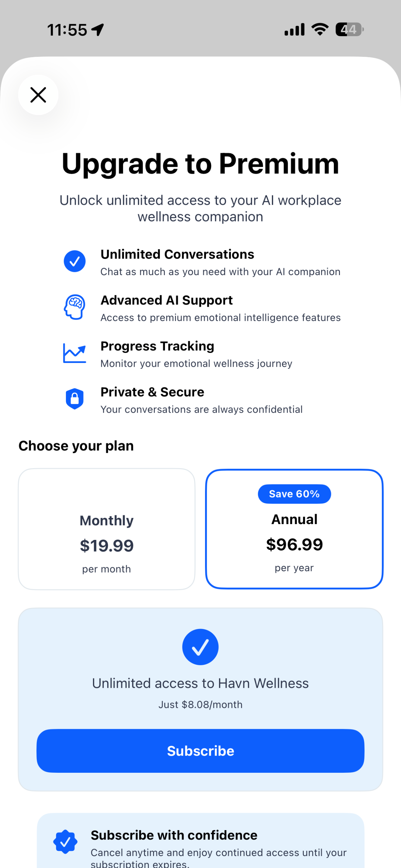This screenshot has width=401, height=868.
Task: Select the Monthly $19.99 plan
Action: pos(107,529)
